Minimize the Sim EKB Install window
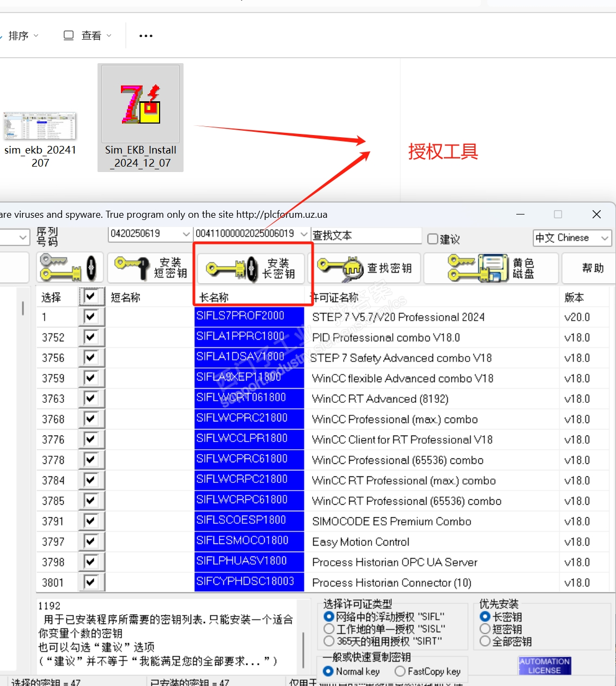The height and width of the screenshot is (686, 616). click(x=520, y=215)
